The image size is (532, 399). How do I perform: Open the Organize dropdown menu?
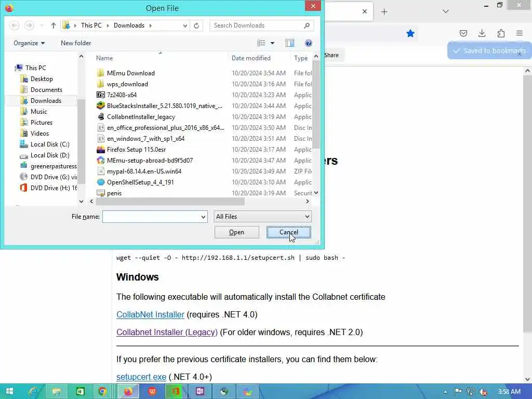(x=29, y=43)
